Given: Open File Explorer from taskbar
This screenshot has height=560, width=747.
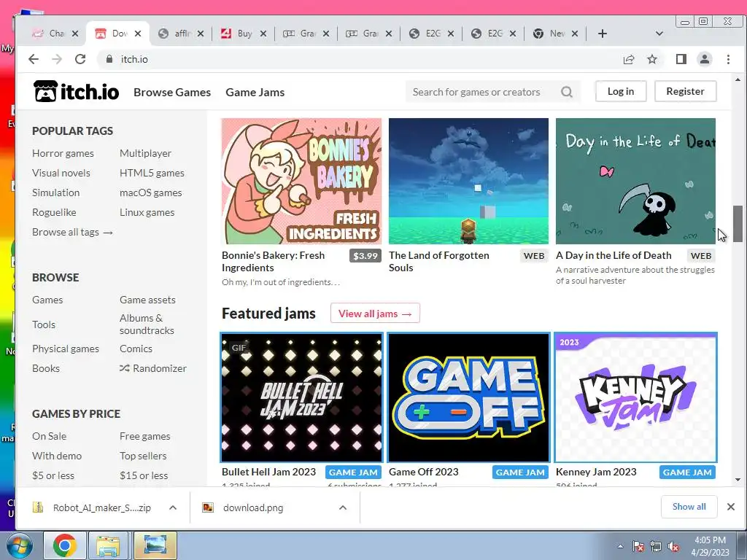Looking at the screenshot, I should [x=108, y=545].
